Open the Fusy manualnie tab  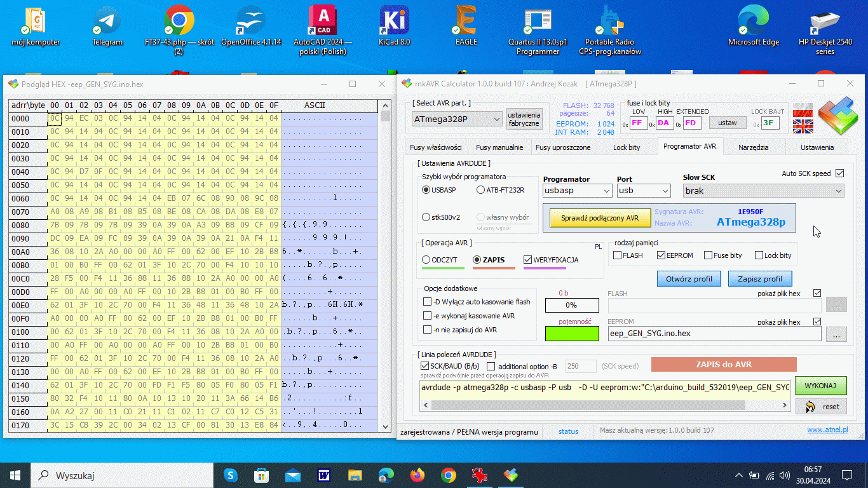(x=499, y=147)
